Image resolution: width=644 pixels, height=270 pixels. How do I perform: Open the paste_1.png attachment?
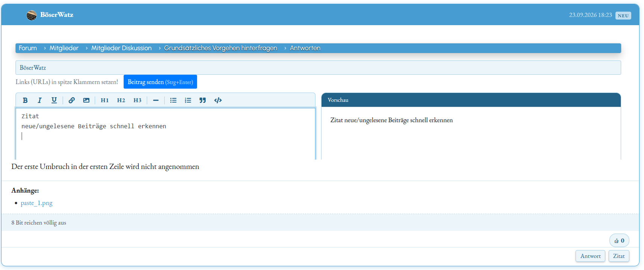coord(36,203)
